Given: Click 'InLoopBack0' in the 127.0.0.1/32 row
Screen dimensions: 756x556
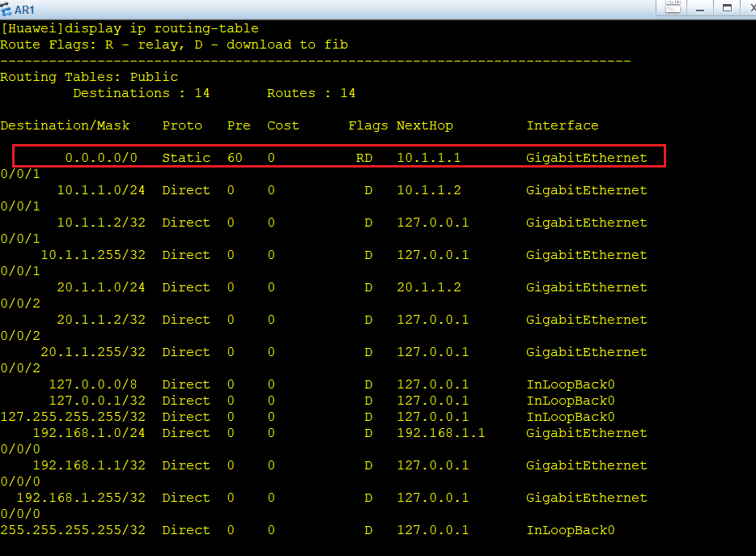Looking at the screenshot, I should [x=571, y=401].
